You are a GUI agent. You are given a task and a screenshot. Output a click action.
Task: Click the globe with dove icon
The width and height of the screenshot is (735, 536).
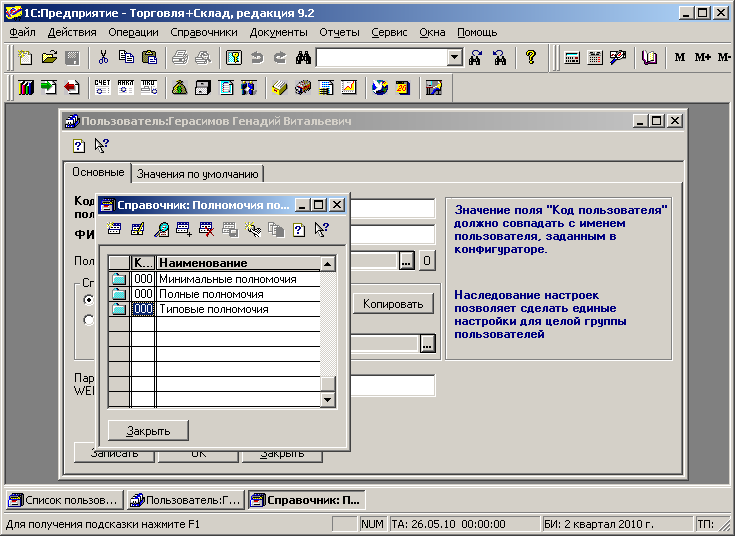[380, 87]
